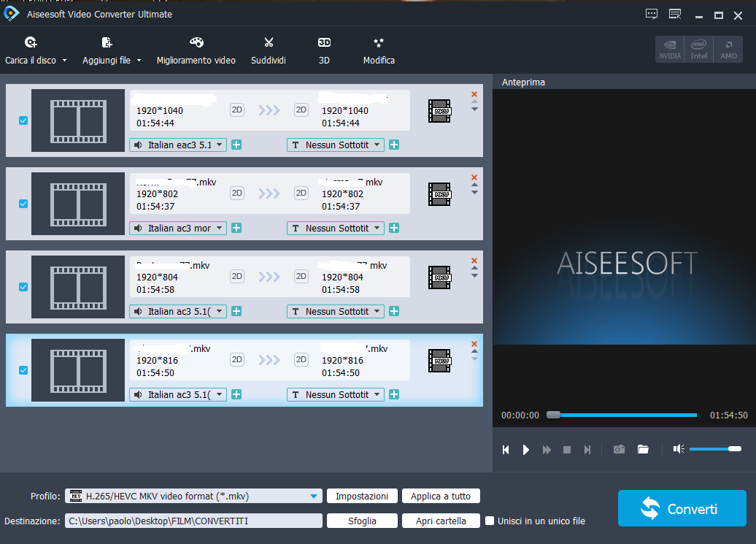Open the audio dropdown for the 1920*804 file

178,311
